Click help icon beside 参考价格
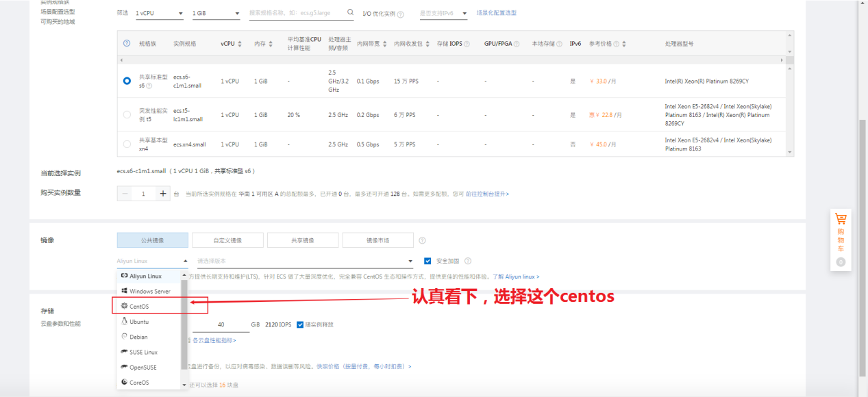868x397 pixels. click(616, 44)
